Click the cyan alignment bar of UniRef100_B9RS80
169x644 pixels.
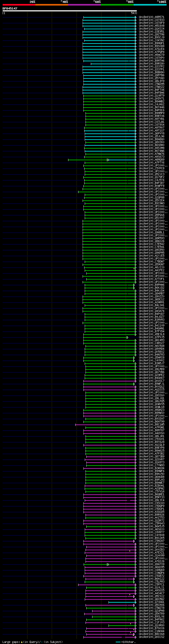[x=114, y=64]
